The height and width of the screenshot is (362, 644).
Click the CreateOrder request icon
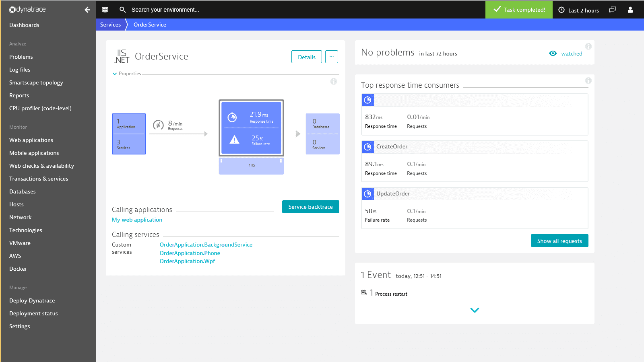click(x=367, y=147)
